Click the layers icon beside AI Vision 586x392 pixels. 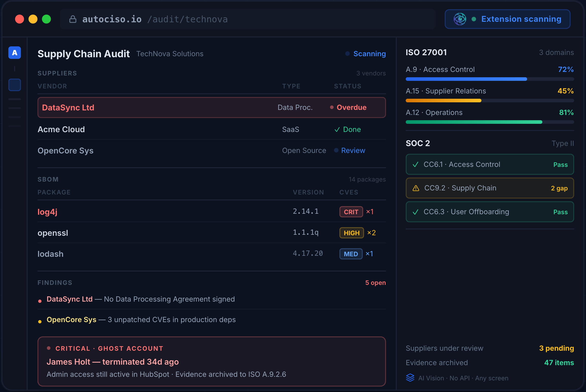coord(410,378)
